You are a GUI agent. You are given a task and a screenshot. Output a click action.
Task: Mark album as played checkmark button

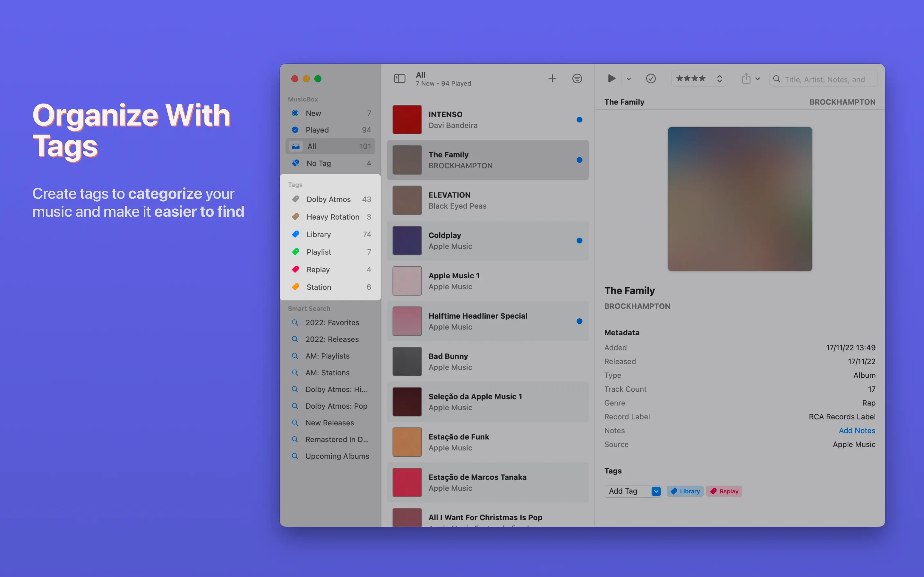tap(651, 79)
